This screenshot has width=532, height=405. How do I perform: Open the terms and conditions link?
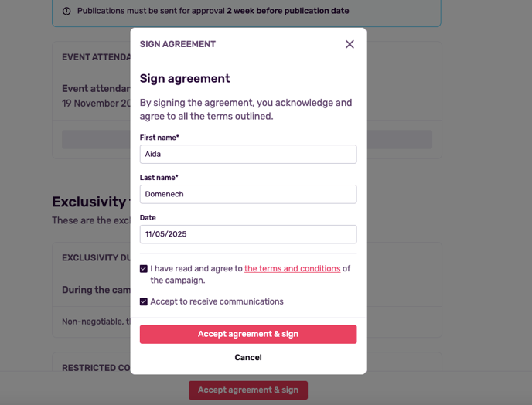(292, 269)
